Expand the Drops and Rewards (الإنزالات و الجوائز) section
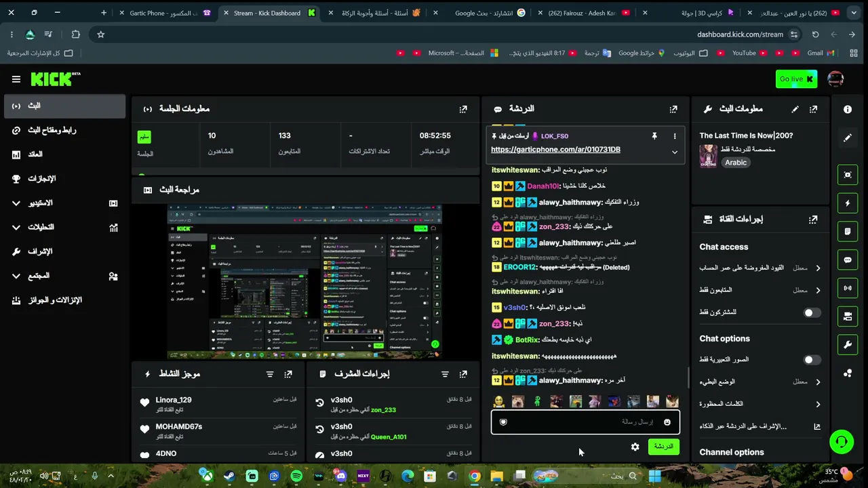This screenshot has width=868, height=488. (64, 300)
